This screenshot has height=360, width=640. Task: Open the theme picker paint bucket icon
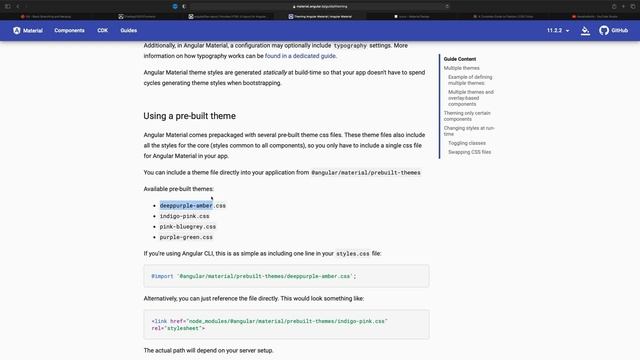click(x=585, y=31)
